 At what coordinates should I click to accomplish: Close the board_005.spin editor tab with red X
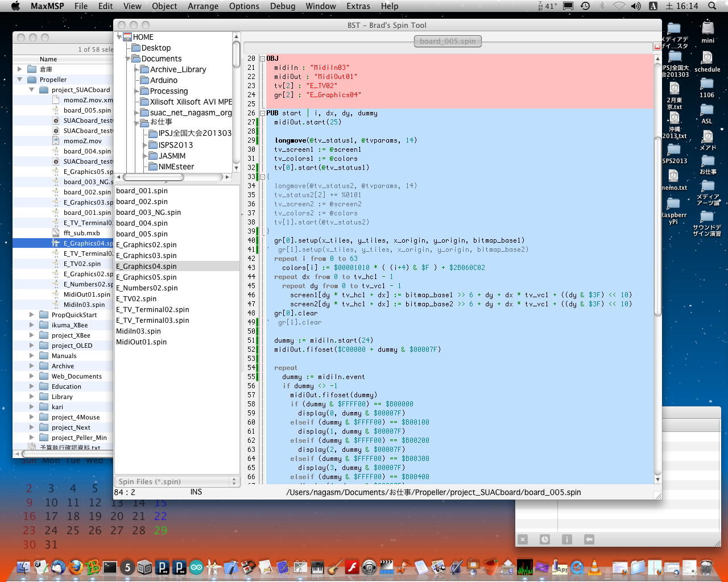point(657,46)
